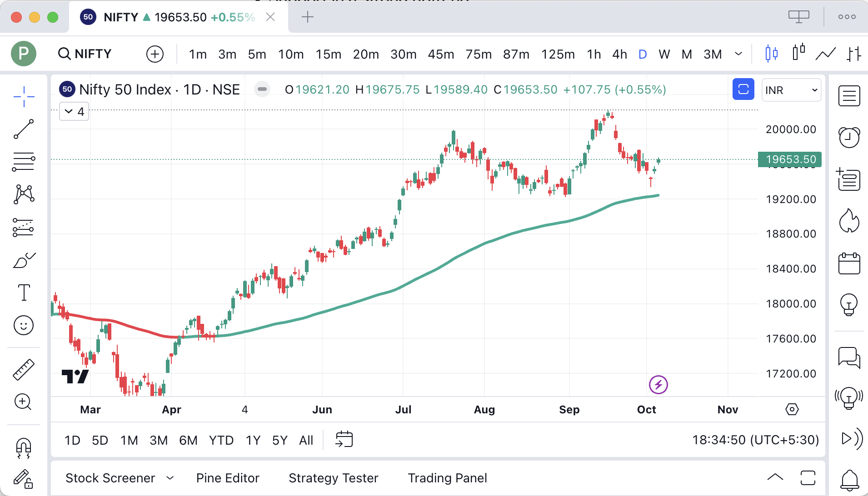Set the date range to 6M
The height and width of the screenshot is (496, 868).
pyautogui.click(x=188, y=440)
